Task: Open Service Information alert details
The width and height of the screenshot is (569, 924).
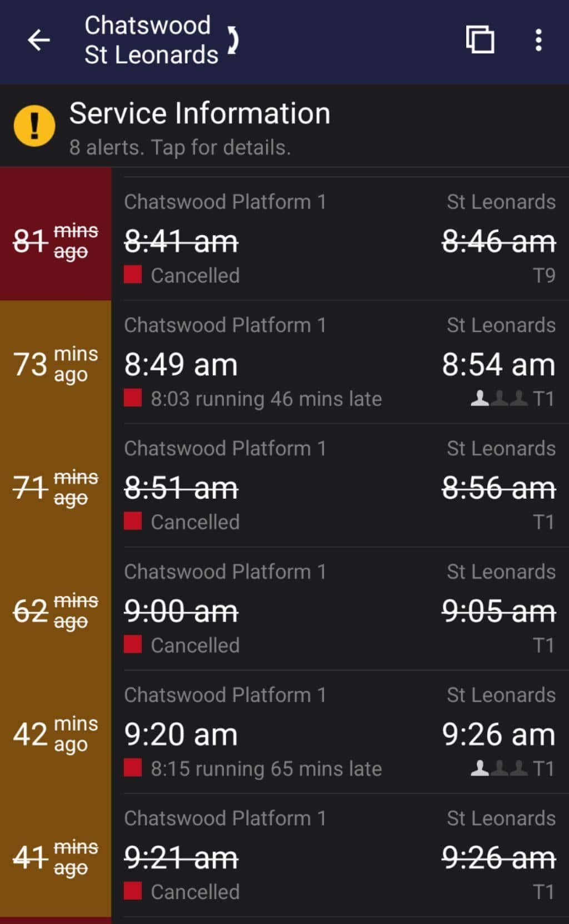Action: (200, 127)
